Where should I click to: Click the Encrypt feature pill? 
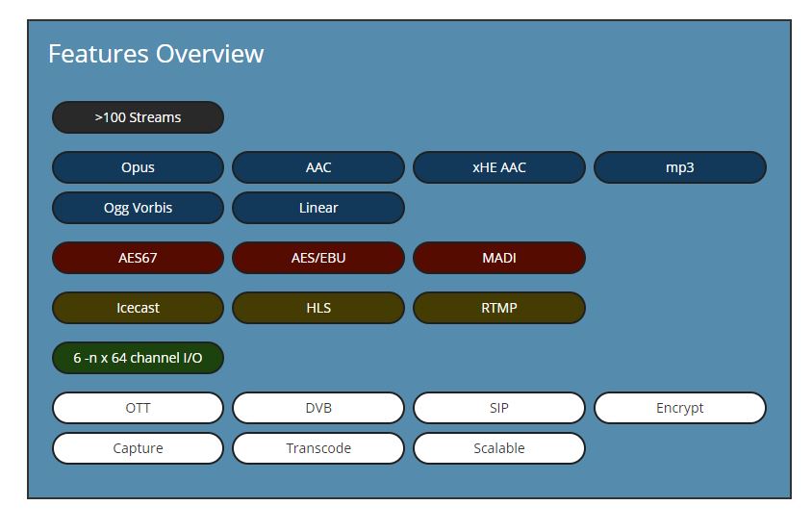point(680,408)
